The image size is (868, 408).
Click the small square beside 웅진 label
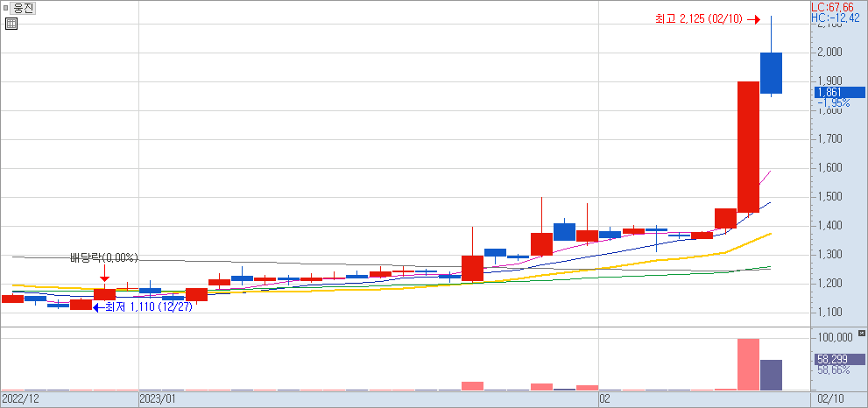click(x=6, y=8)
